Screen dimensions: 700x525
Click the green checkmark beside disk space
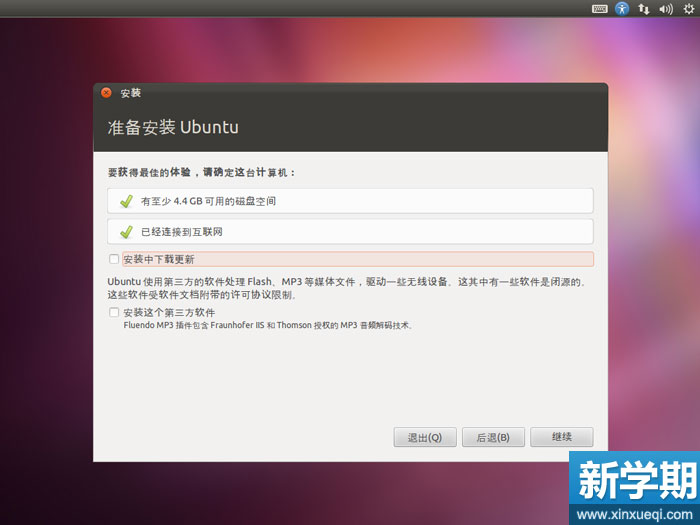127,201
